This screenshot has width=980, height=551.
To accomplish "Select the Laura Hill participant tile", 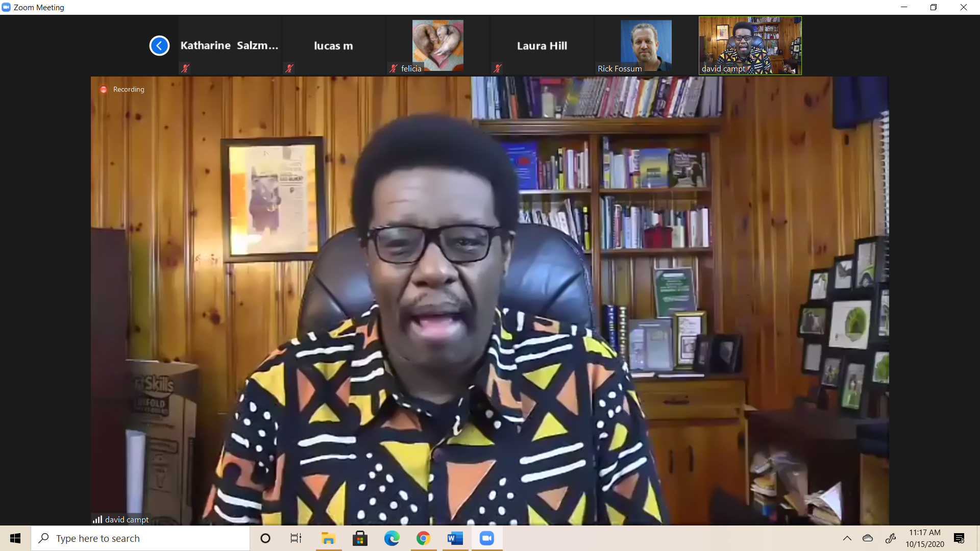I will tap(542, 46).
